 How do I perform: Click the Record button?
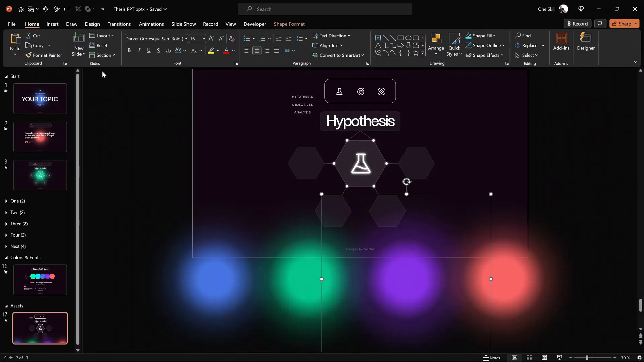coord(577,24)
